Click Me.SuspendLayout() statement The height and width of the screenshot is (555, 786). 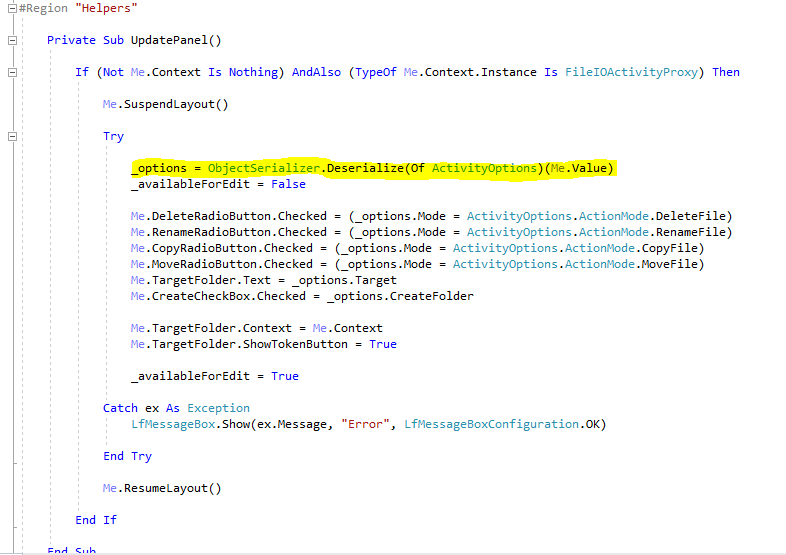[x=165, y=104]
